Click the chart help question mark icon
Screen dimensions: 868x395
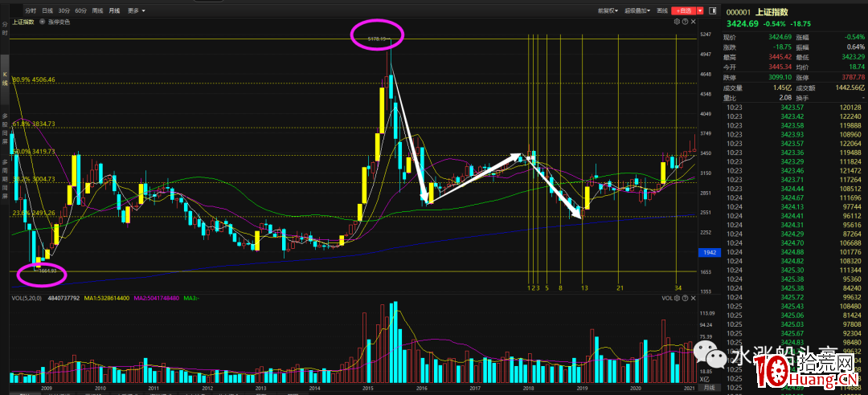[686, 22]
